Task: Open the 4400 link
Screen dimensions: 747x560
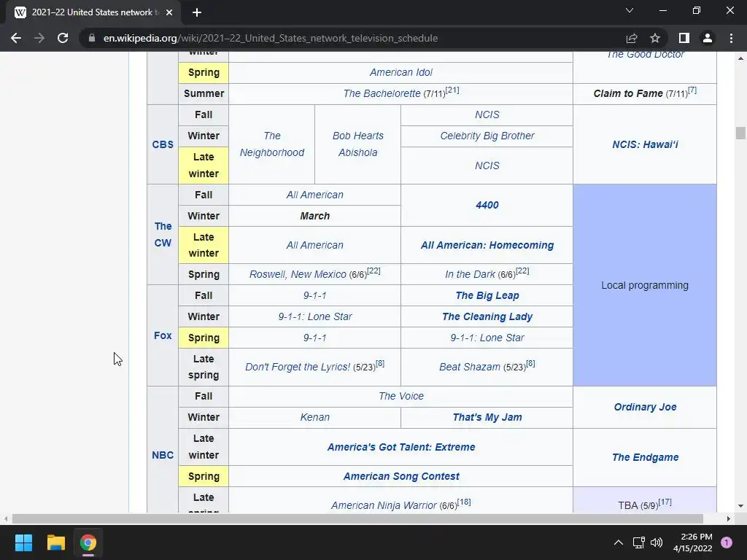Action: [x=487, y=205]
